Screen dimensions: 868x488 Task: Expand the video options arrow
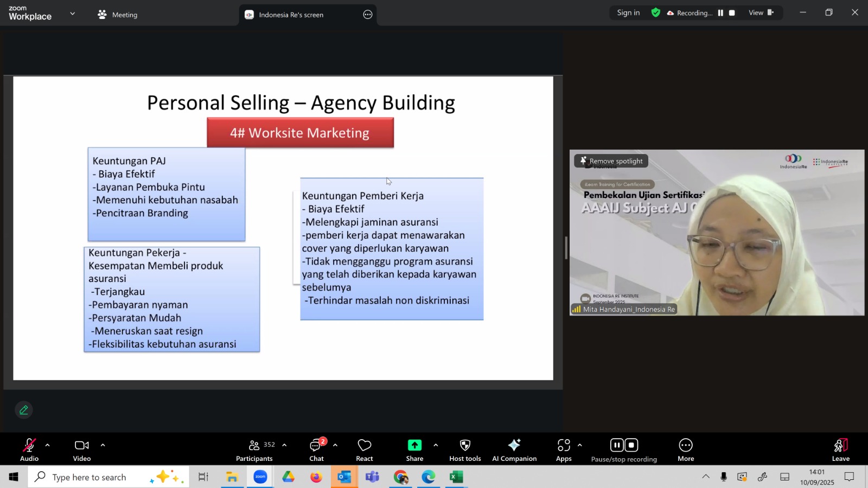coord(103,445)
